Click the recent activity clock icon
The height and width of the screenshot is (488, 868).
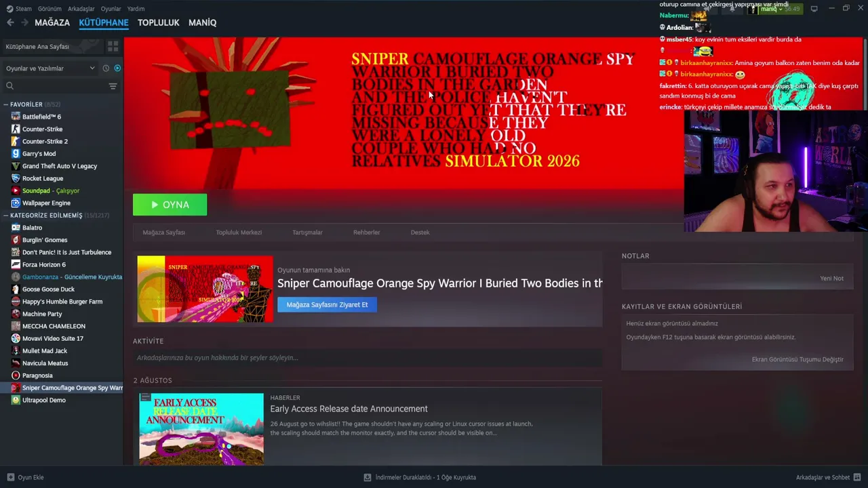point(106,68)
